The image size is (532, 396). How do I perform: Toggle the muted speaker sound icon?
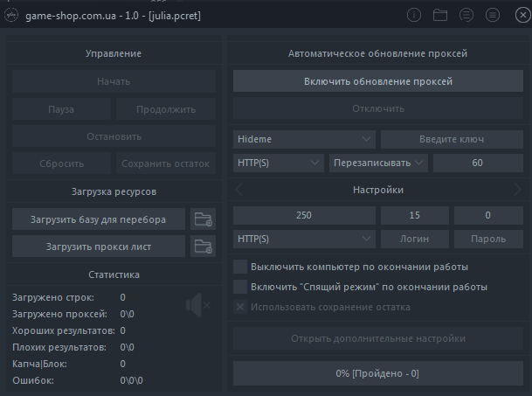[x=198, y=305]
